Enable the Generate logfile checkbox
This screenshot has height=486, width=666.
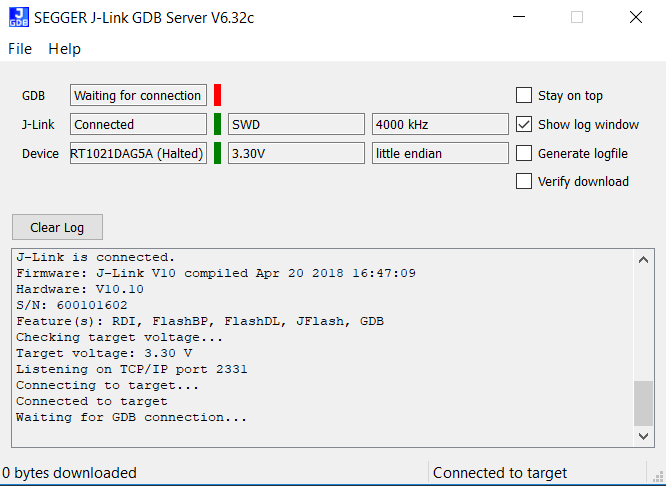pos(524,153)
